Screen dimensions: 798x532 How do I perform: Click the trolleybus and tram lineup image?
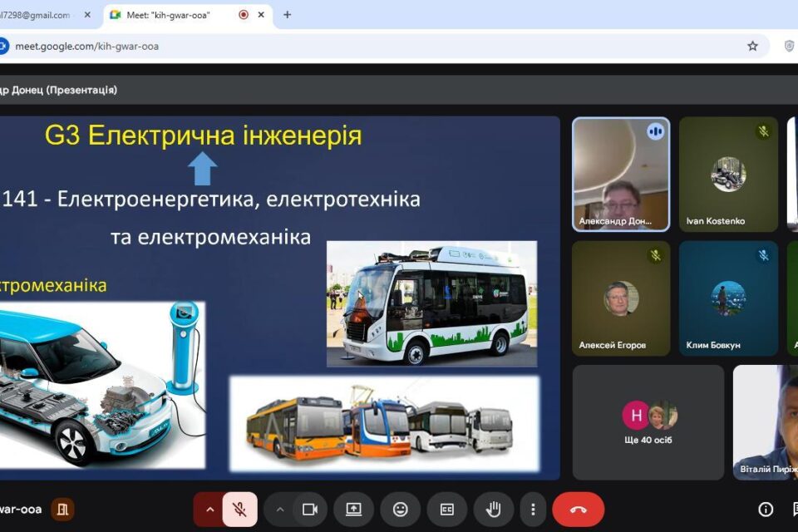pos(384,424)
